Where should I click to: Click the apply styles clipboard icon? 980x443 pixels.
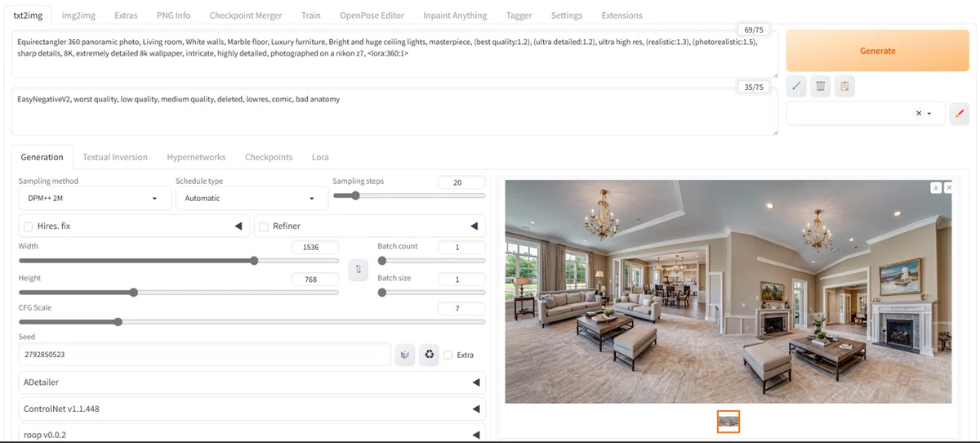coord(844,86)
